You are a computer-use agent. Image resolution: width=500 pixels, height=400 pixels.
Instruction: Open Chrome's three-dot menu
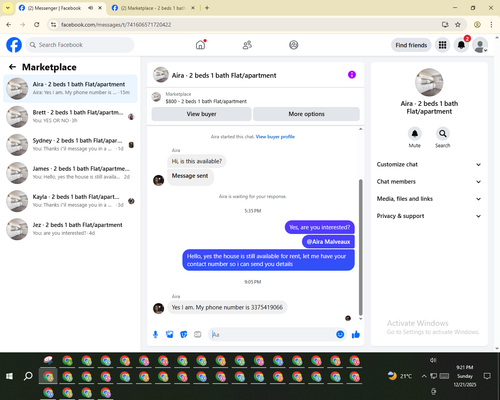tap(491, 24)
